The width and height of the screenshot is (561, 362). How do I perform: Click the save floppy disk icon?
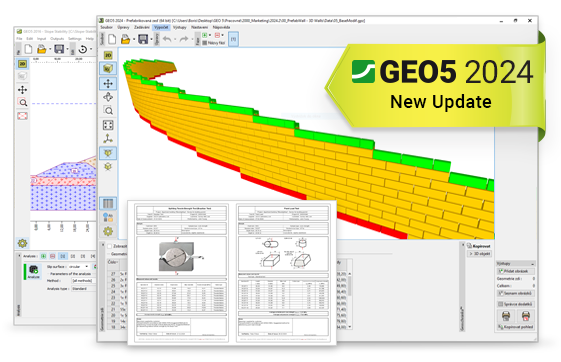click(x=143, y=39)
